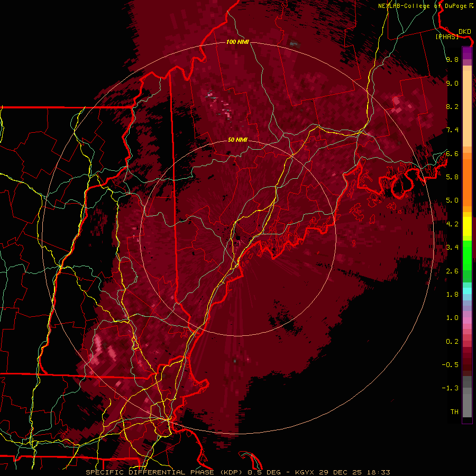Click the 6.6 value on the scale

click(452, 153)
